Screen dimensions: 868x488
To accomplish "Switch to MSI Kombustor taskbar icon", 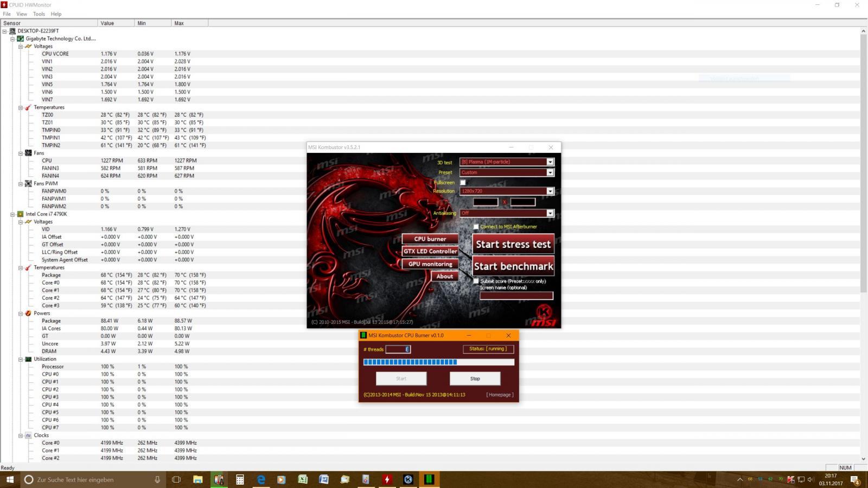I will (408, 480).
